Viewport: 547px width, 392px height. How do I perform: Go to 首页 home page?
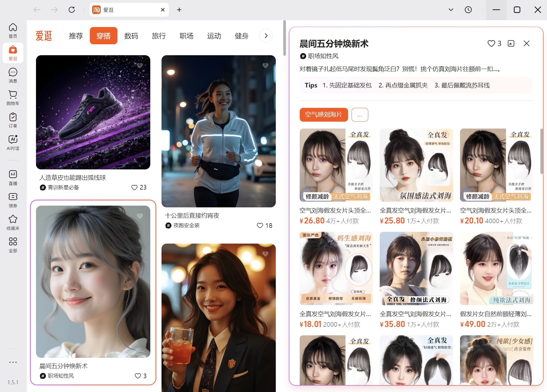[x=13, y=30]
